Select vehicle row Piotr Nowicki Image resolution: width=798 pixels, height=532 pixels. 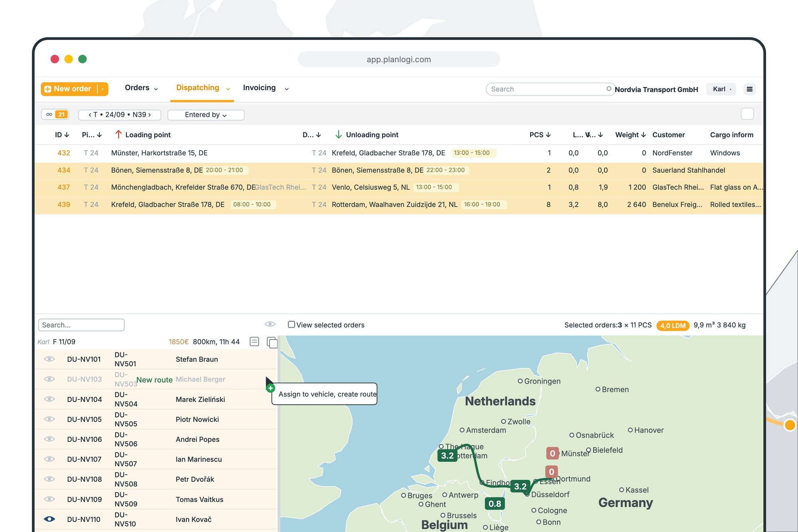coord(156,419)
